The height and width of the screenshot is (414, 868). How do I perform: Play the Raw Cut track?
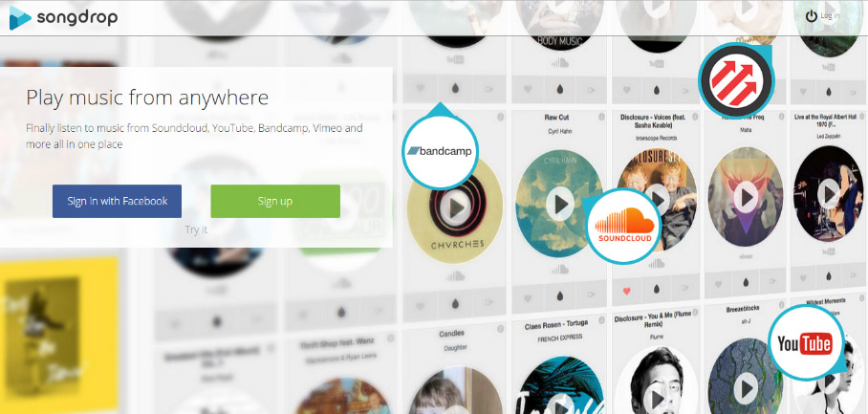click(x=559, y=203)
